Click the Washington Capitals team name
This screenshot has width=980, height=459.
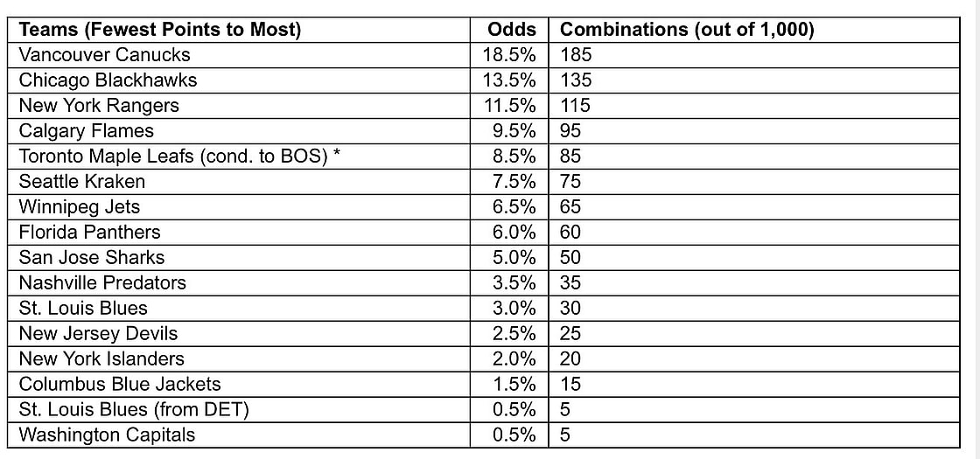pyautogui.click(x=107, y=435)
